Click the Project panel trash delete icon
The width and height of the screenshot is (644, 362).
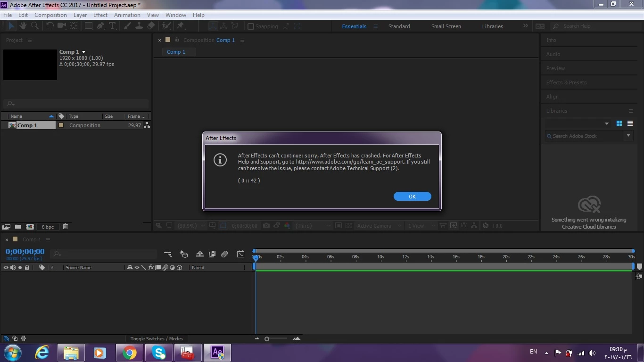tap(65, 227)
